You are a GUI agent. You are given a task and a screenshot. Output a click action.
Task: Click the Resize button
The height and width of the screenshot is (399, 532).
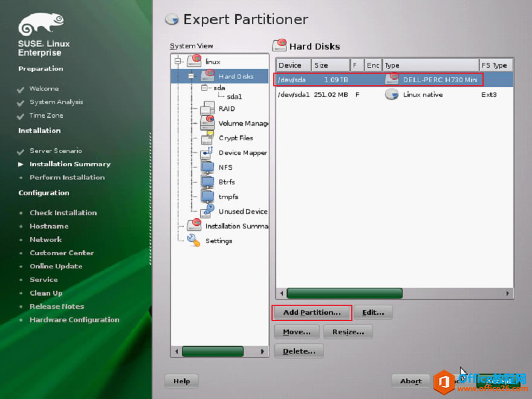click(348, 332)
